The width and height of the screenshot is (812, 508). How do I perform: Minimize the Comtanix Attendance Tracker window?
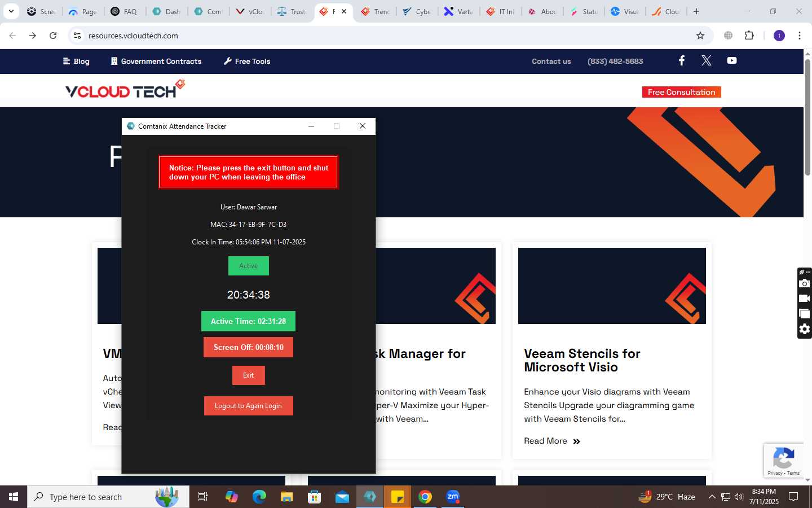pyautogui.click(x=311, y=126)
